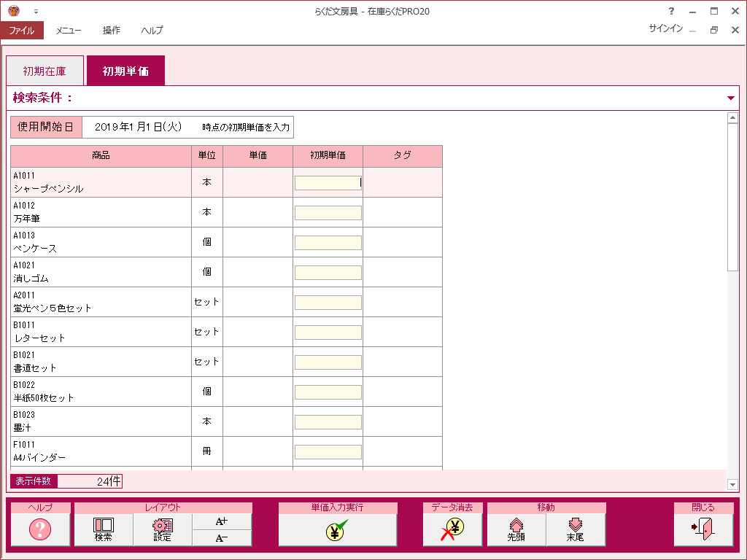Click the scroll down arrow of table
The width and height of the screenshot is (747, 560).
pos(733,484)
